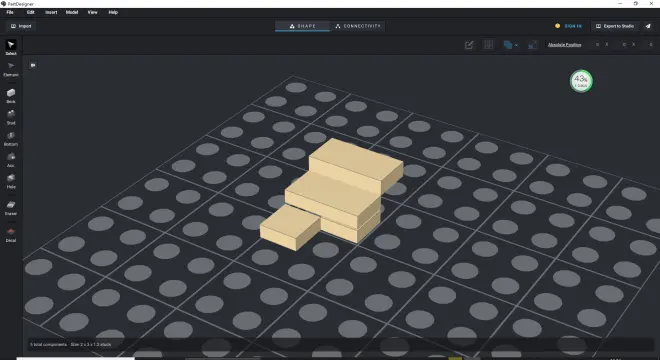Toggle the Absolute Position mode label
The image size is (660, 360).
(564, 45)
